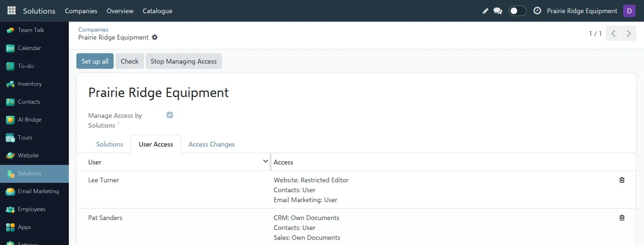644x245 pixels.
Task: Click the pencil edit icon in top bar
Action: (486, 11)
